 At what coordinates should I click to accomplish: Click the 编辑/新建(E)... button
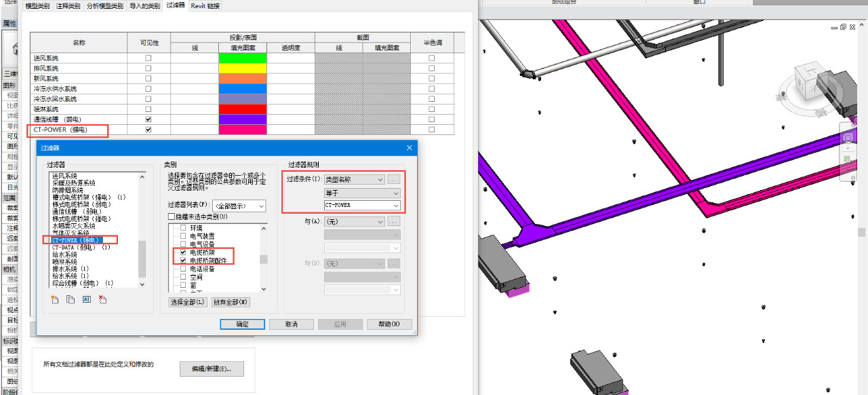(212, 369)
